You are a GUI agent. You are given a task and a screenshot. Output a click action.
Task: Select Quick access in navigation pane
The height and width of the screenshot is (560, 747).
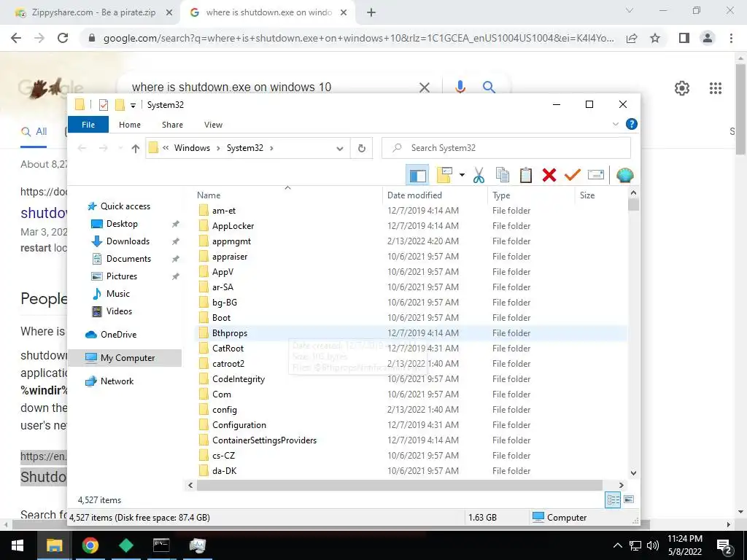click(125, 206)
